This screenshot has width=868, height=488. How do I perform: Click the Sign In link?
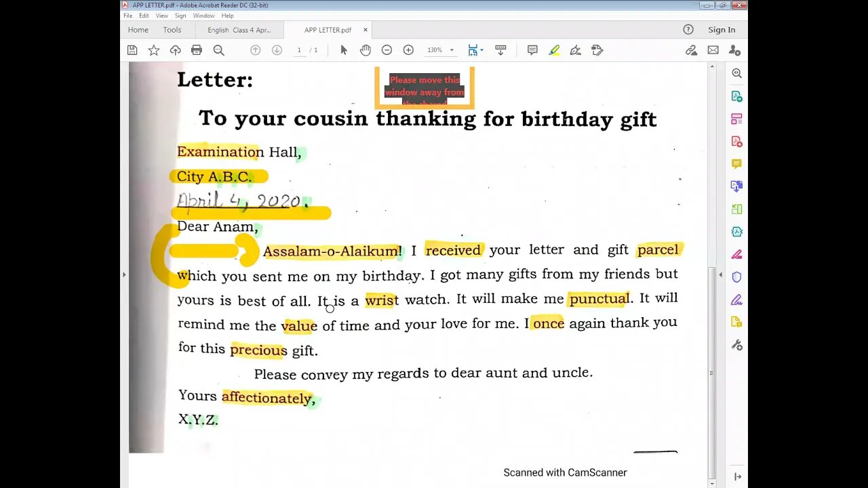coord(722,30)
